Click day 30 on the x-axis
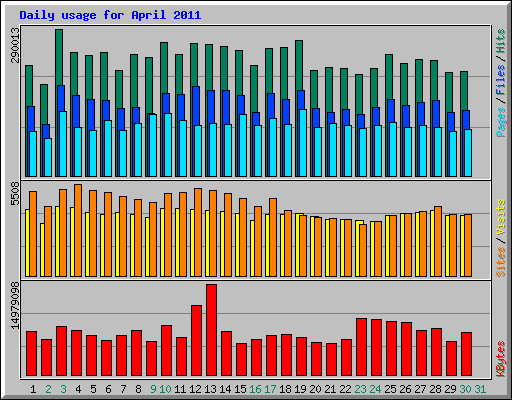512x400 pixels. click(465, 389)
